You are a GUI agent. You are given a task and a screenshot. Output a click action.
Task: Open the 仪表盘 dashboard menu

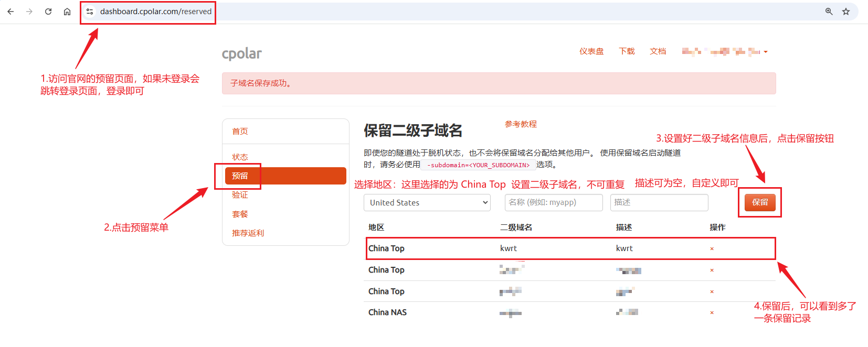tap(591, 51)
